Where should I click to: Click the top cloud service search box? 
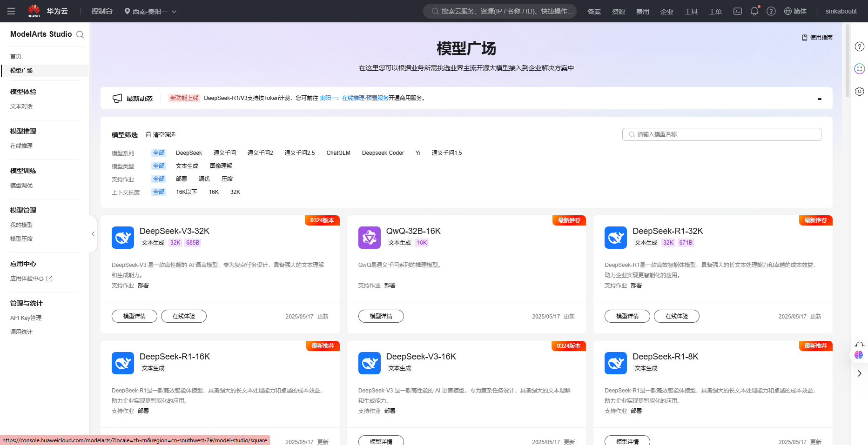pyautogui.click(x=500, y=11)
